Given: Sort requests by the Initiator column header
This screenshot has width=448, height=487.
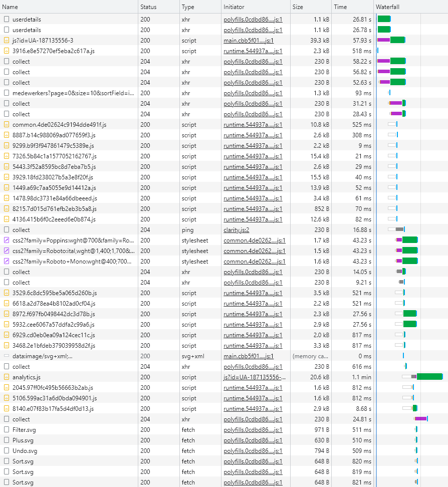Looking at the screenshot, I should coord(256,7).
